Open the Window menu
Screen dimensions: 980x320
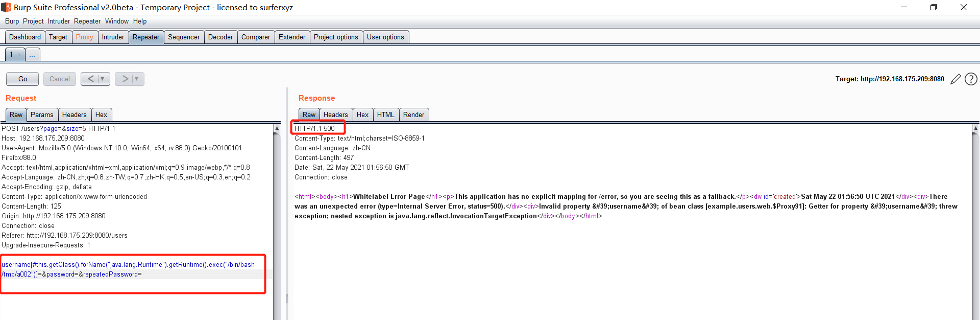coord(117,21)
